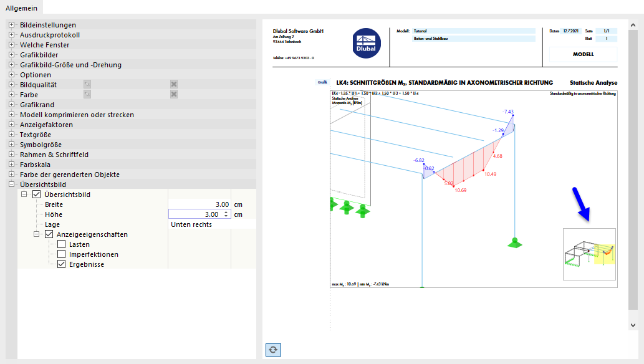The width and height of the screenshot is (644, 364).
Task: Disable the Ergebnisse checkbox
Action: coord(61,264)
